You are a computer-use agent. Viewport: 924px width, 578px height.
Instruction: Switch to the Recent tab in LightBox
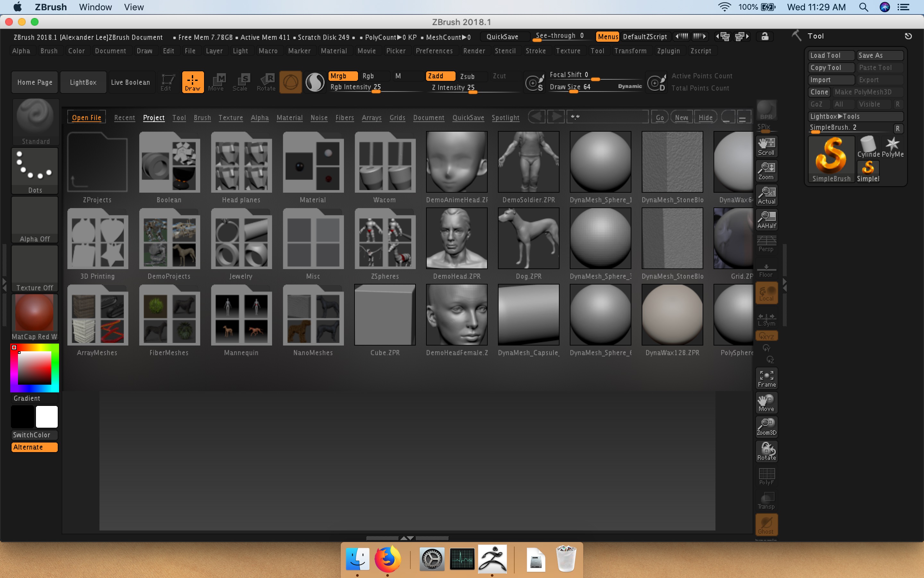click(124, 118)
